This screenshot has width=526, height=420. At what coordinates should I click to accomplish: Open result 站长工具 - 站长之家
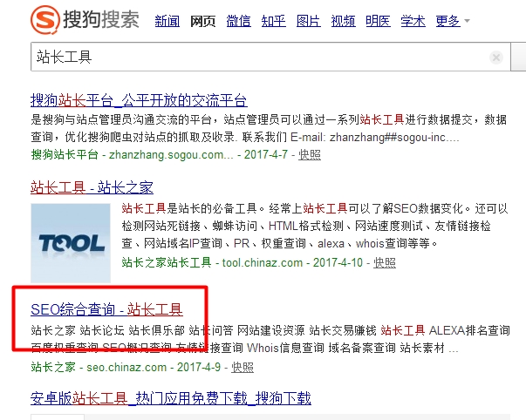click(92, 187)
